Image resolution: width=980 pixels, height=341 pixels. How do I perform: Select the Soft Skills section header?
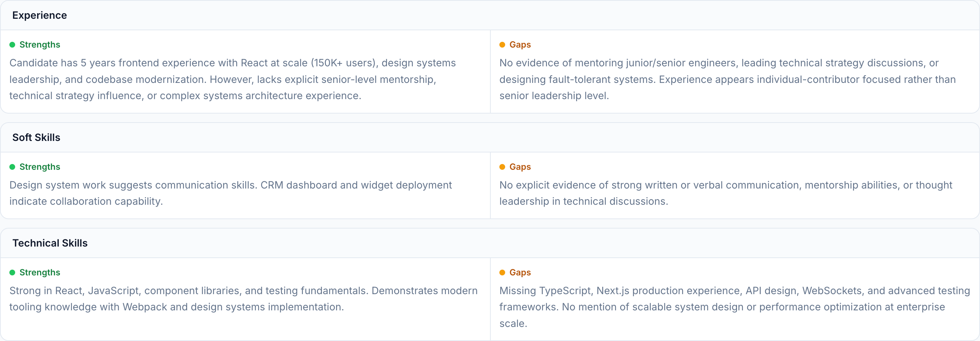pos(36,137)
